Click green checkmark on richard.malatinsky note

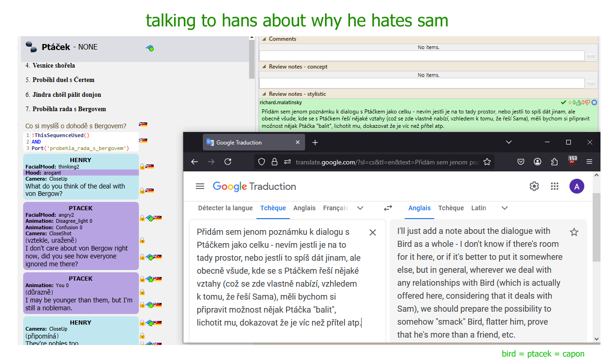pyautogui.click(x=563, y=102)
